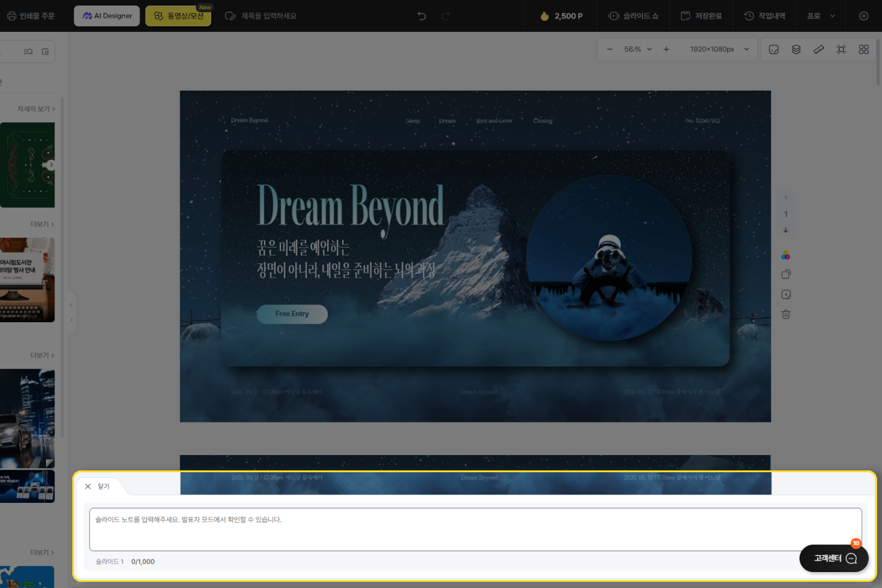Open the layers panel icon
Screen dimensions: 882x588
pyautogui.click(x=796, y=49)
